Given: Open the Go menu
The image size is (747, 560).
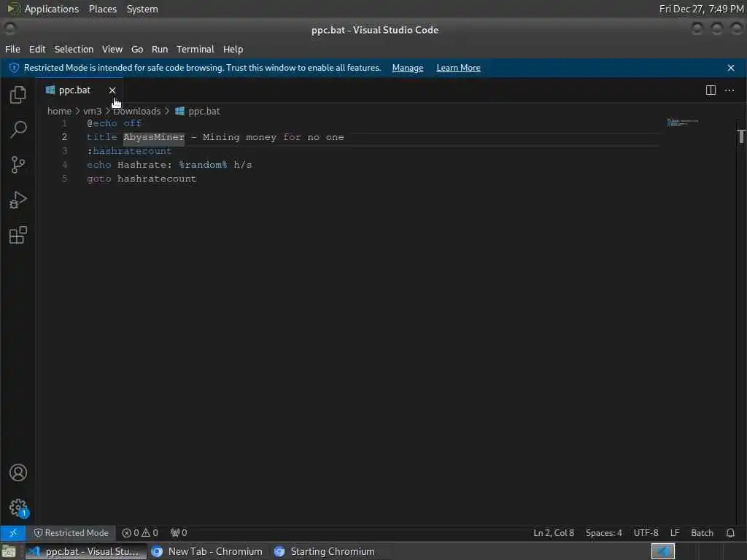Looking at the screenshot, I should [137, 49].
